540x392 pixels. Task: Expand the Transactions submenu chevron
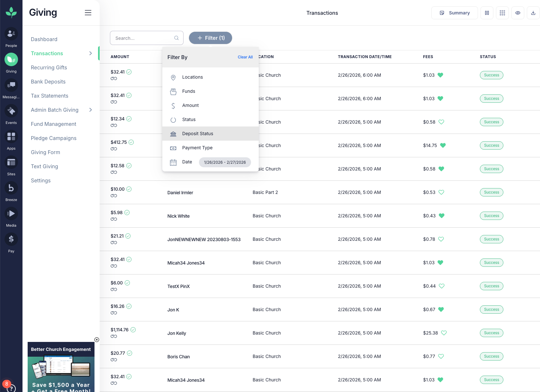pyautogui.click(x=91, y=53)
